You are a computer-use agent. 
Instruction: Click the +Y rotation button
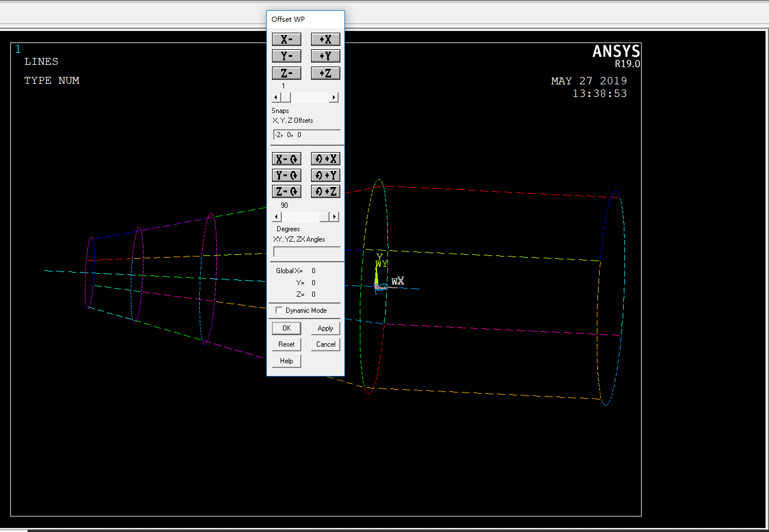pyautogui.click(x=325, y=175)
